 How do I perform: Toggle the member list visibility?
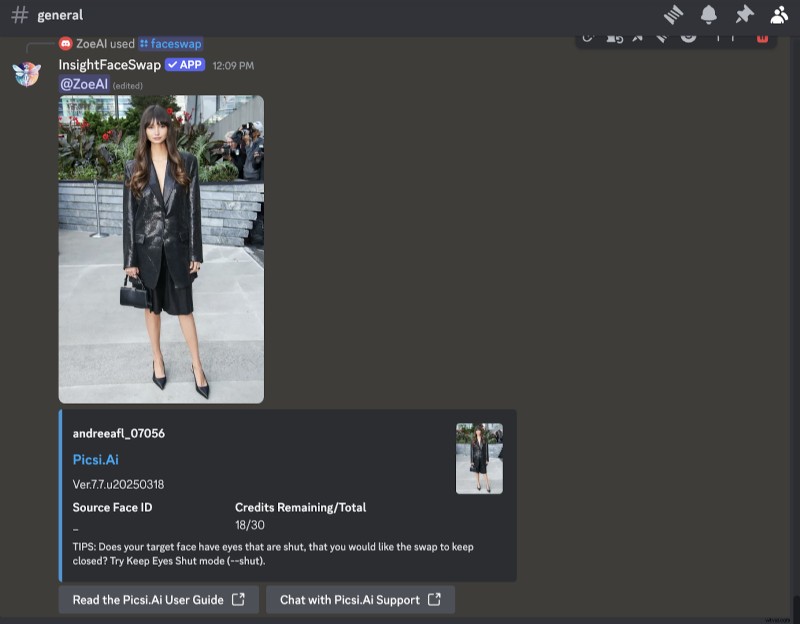click(x=780, y=14)
